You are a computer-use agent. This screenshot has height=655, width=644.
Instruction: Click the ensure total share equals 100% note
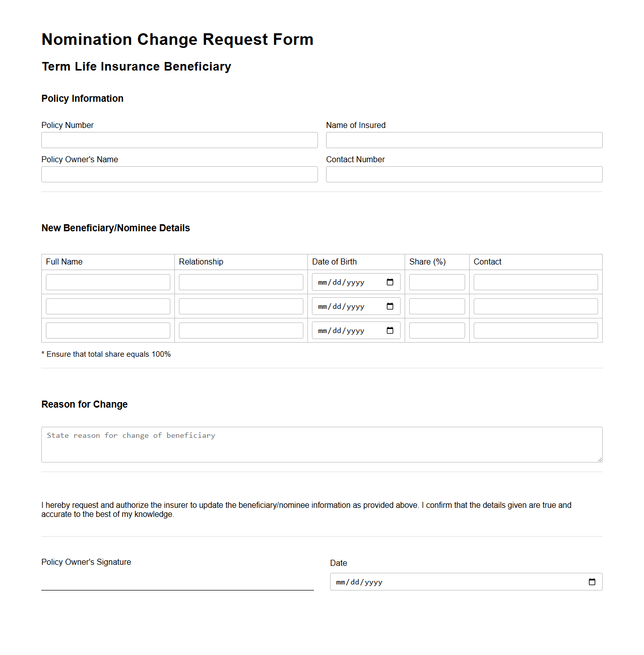coord(106,354)
